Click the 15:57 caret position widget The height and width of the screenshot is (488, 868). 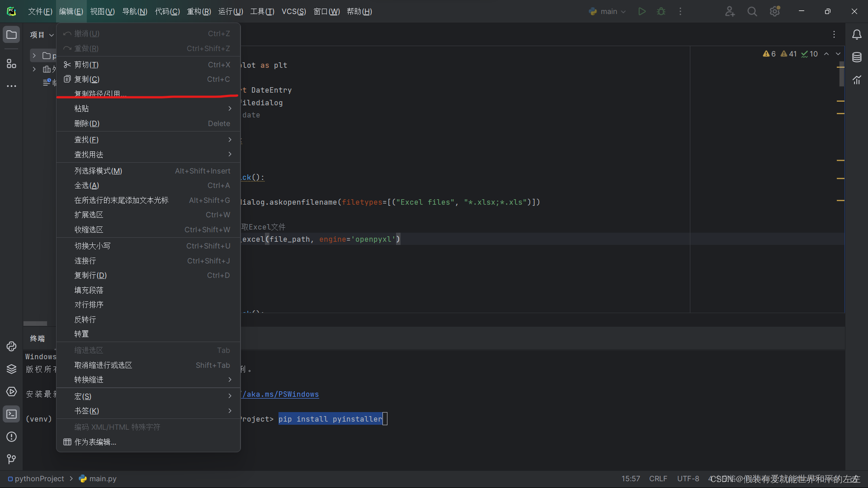pos(631,479)
